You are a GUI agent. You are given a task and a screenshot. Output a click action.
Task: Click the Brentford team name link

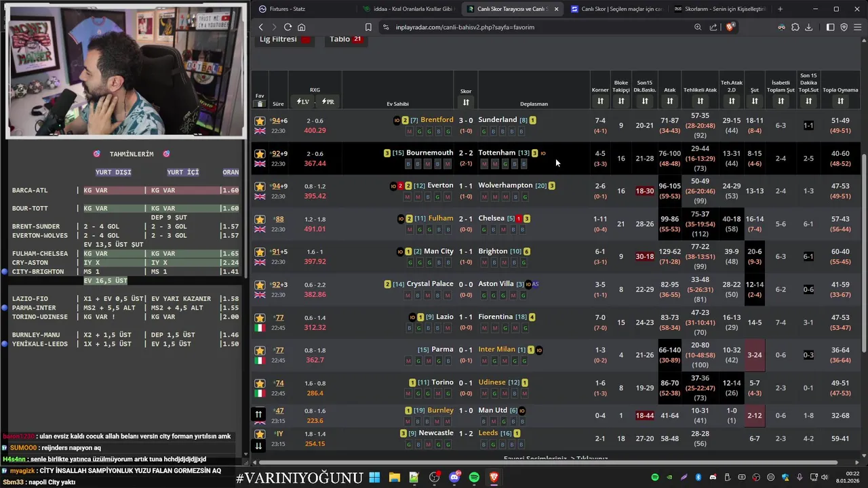437,120
